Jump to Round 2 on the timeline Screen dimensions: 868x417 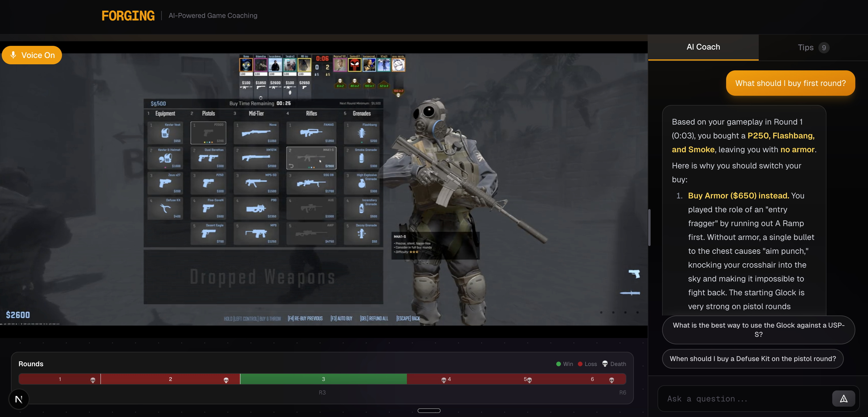(x=170, y=379)
